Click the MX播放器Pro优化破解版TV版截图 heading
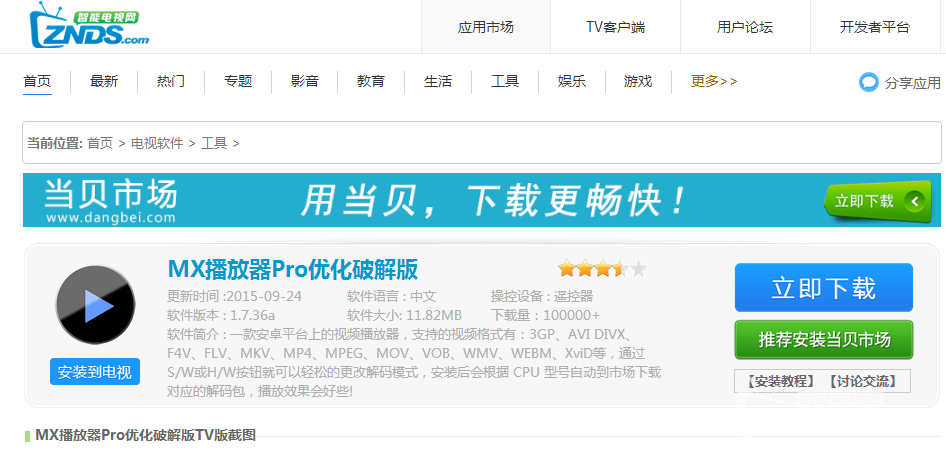This screenshot has width=946, height=476. click(x=145, y=435)
